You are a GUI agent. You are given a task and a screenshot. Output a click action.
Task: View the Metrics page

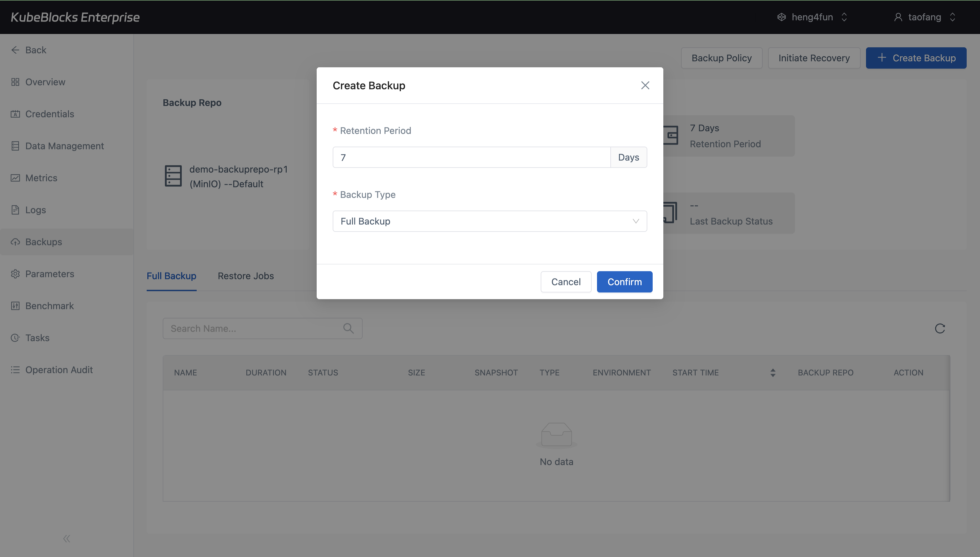pos(42,178)
